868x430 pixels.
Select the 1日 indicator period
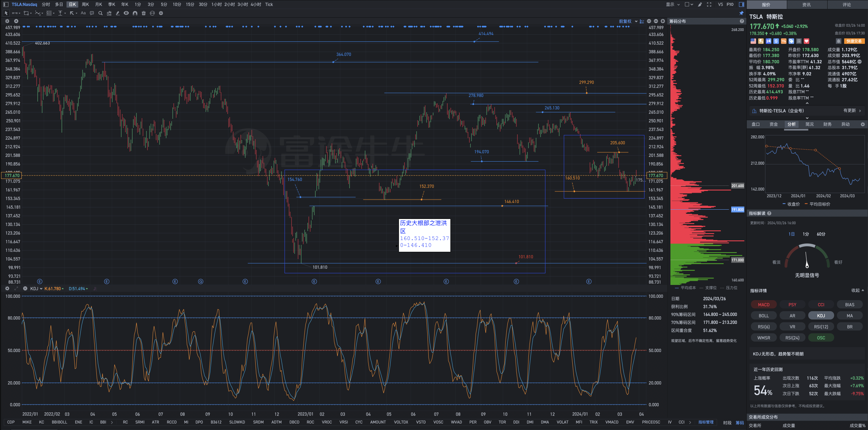pyautogui.click(x=792, y=234)
